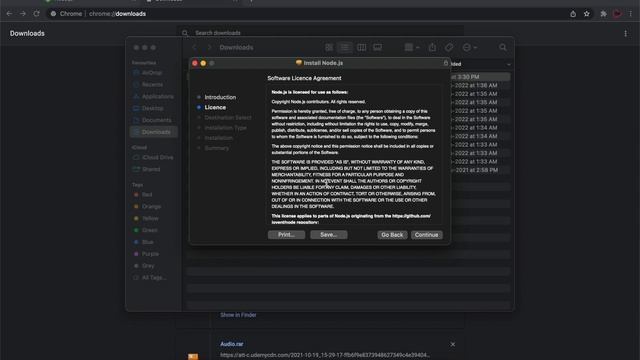Image resolution: width=640 pixels, height=360 pixels.
Task: Open the Chrome extensions puzzle icon
Action: (x=603, y=14)
